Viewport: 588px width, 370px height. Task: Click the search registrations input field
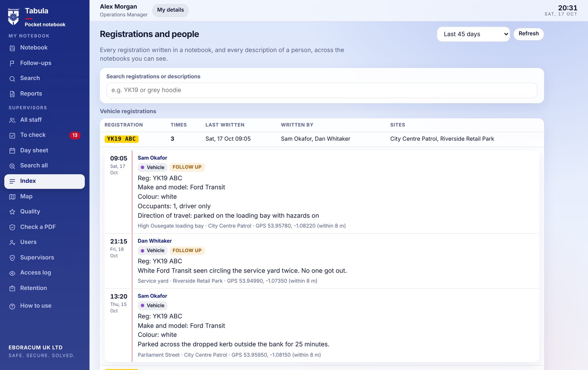click(322, 90)
